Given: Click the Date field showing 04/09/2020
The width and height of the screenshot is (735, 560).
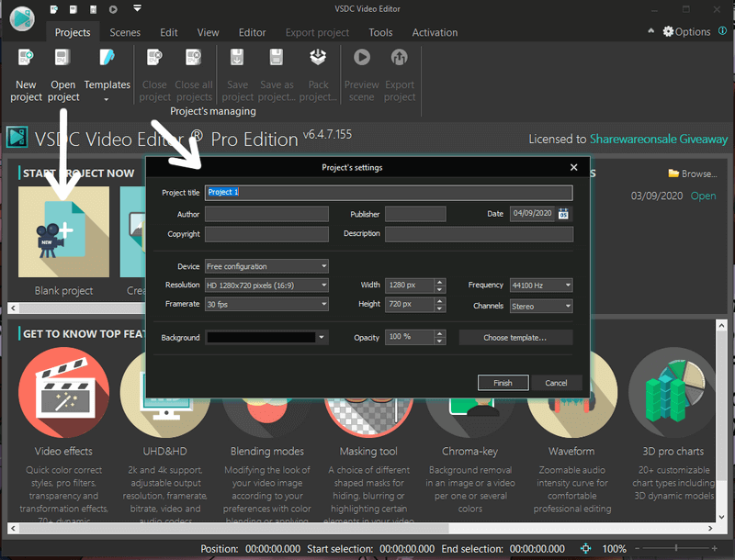Looking at the screenshot, I should tap(533, 214).
